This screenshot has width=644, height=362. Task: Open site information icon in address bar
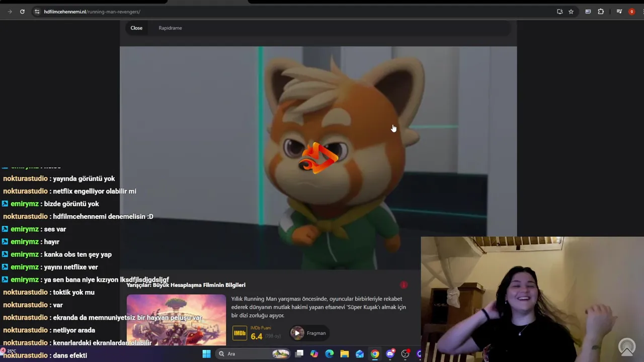tap(37, 12)
